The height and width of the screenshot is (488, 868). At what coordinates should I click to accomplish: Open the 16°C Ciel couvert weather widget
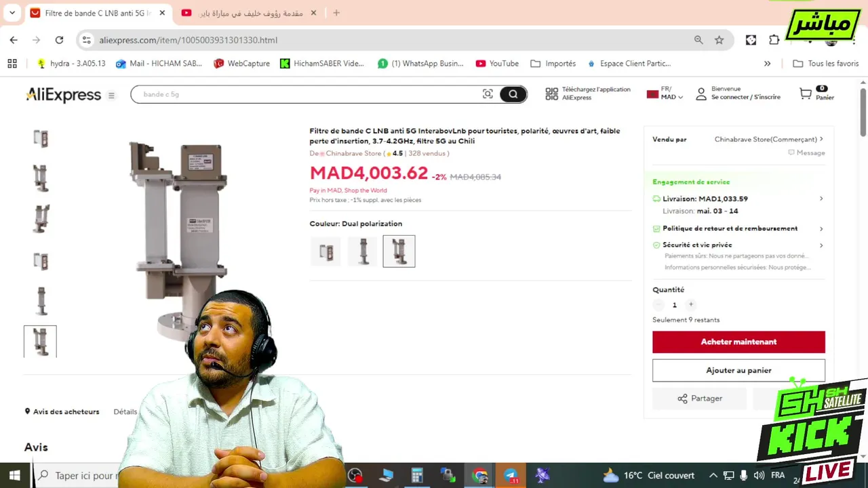click(648, 475)
